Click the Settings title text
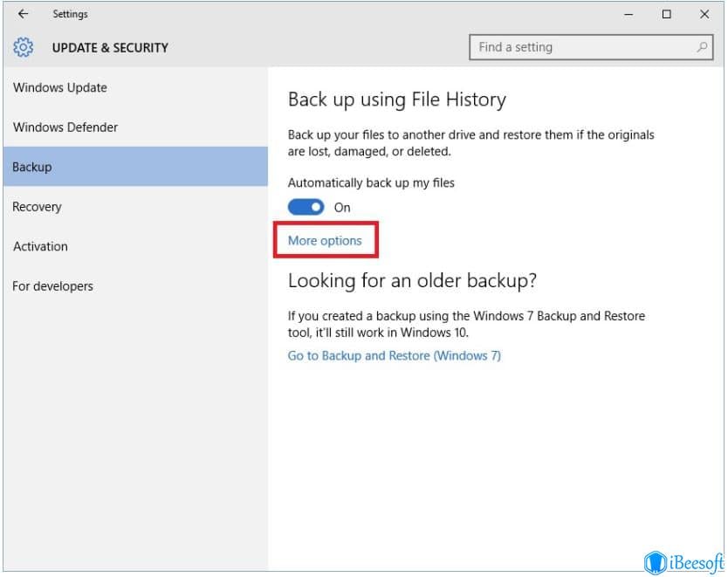Viewport: 728px width, 577px height. [x=70, y=14]
